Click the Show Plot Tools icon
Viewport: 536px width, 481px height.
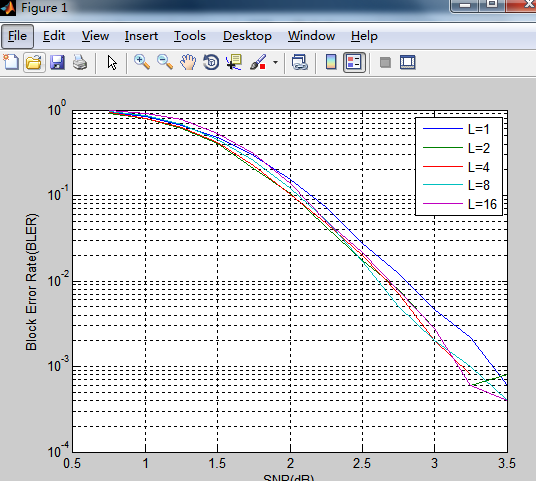click(x=407, y=63)
